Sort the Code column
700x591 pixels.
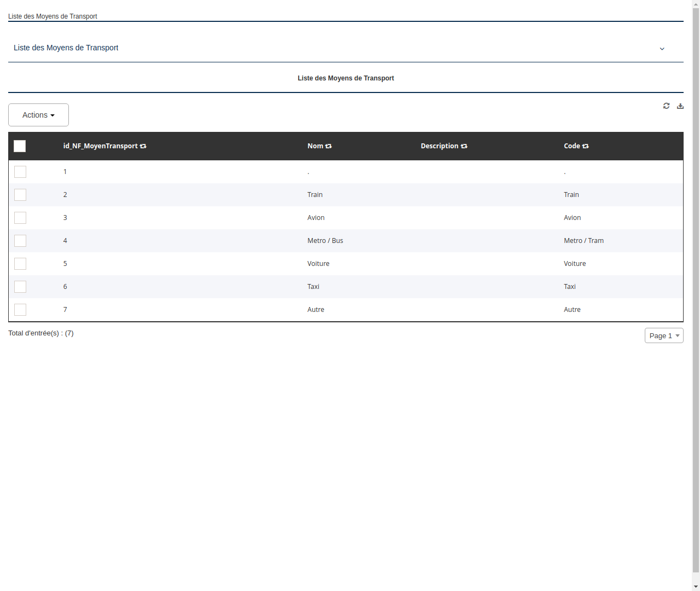pyautogui.click(x=585, y=146)
